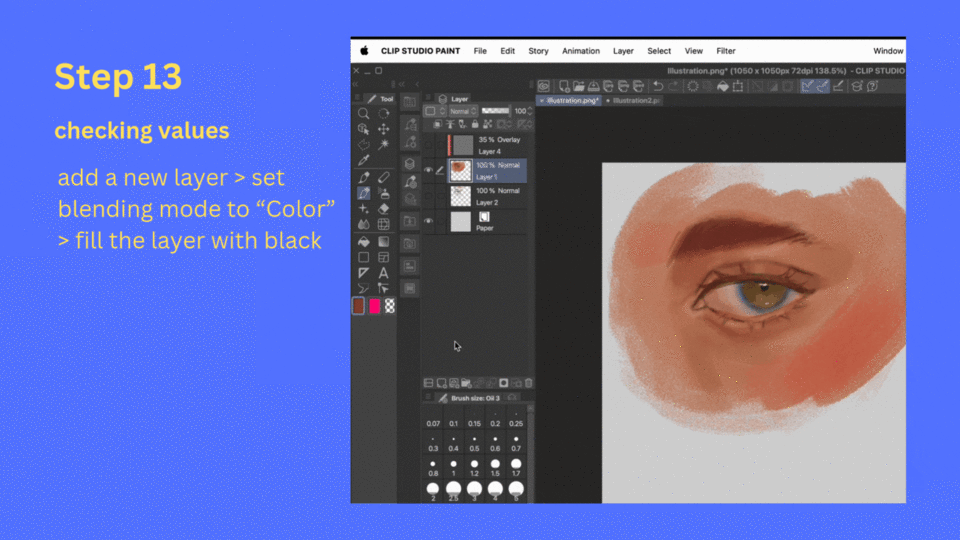Open the Apple menu
This screenshot has height=540, width=960.
tap(364, 51)
